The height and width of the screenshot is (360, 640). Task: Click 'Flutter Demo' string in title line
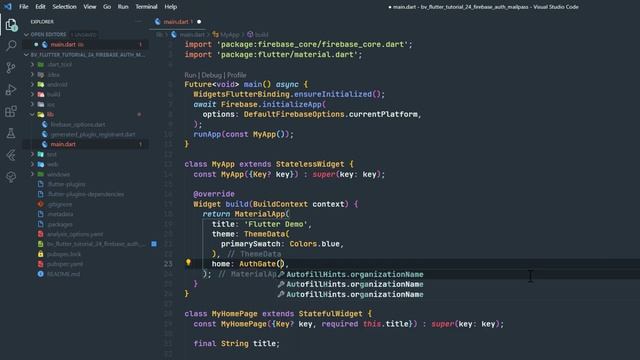point(276,224)
